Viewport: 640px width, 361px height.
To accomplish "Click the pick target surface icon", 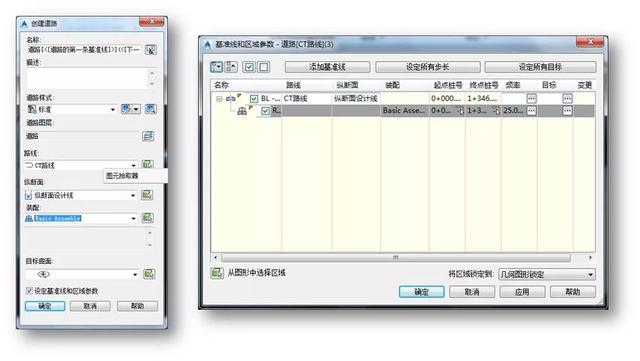I will [149, 274].
